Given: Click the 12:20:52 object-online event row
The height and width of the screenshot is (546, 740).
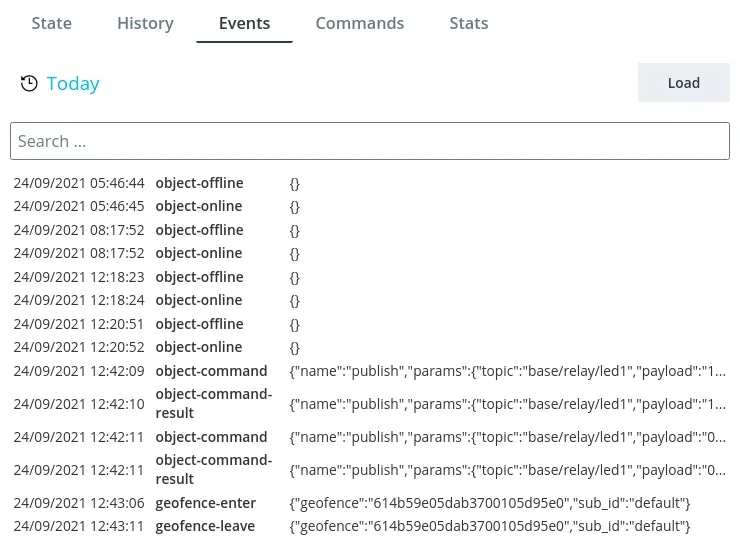Looking at the screenshot, I should coord(370,347).
